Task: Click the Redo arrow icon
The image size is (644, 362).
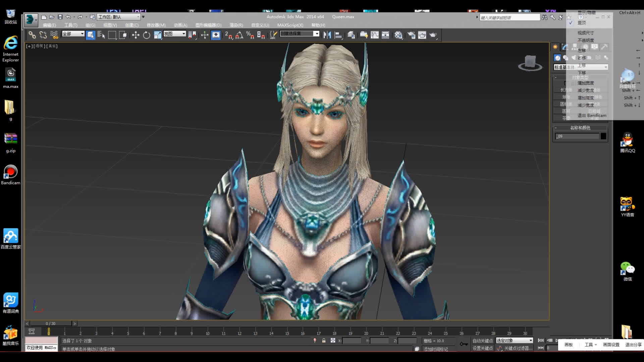Action: click(x=80, y=17)
